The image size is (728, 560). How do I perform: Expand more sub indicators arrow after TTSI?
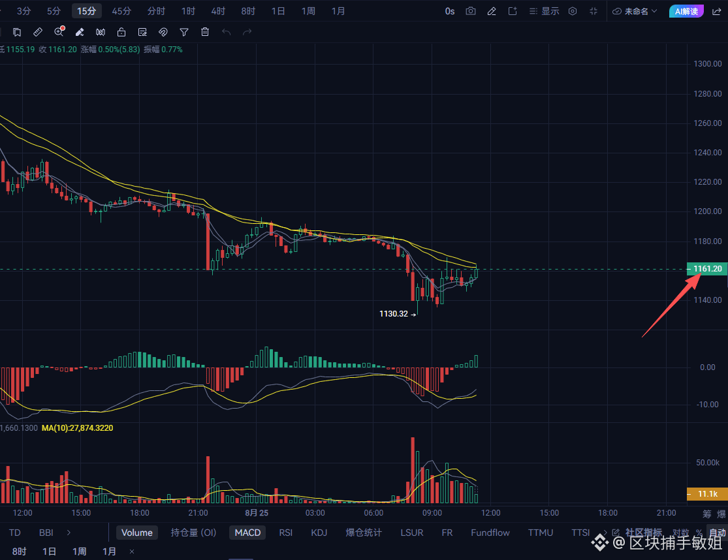[605, 533]
